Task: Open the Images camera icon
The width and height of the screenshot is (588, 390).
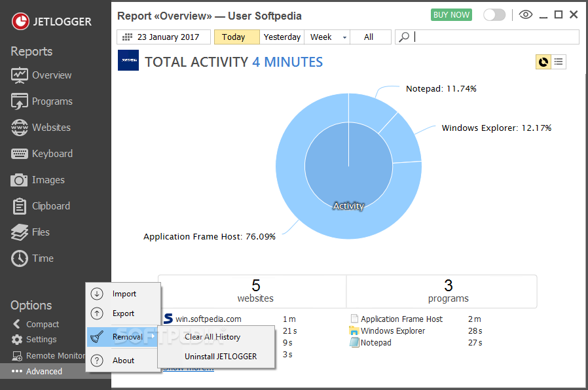Action: coord(19,180)
